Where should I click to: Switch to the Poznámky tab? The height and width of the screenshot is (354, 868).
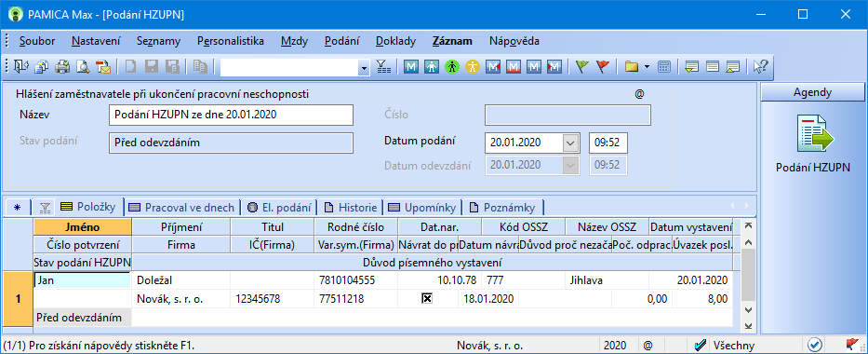[x=502, y=208]
